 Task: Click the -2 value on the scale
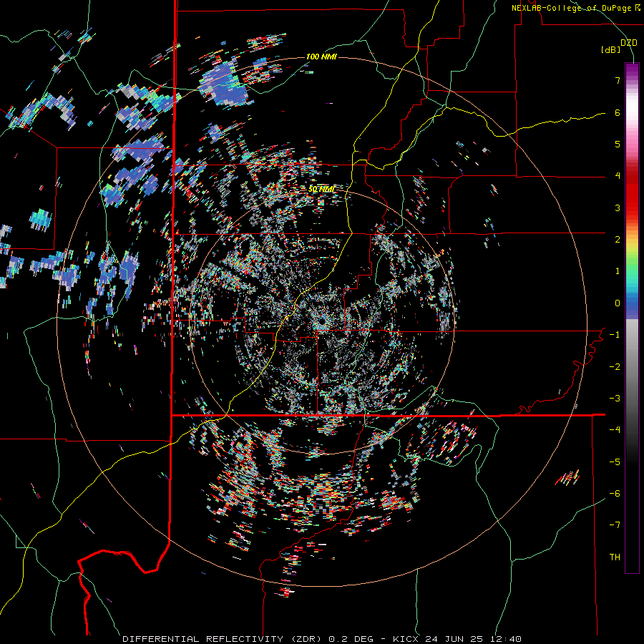pyautogui.click(x=615, y=367)
